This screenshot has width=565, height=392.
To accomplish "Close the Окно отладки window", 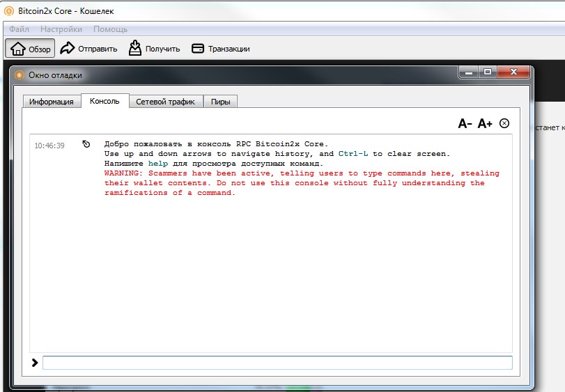I will [513, 72].
